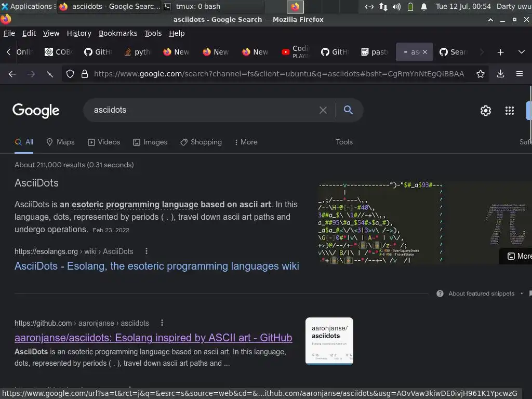Viewport: 532px width, 399px height.
Task: Open the AsciiDots Esolang wiki link
Action: pos(157,266)
